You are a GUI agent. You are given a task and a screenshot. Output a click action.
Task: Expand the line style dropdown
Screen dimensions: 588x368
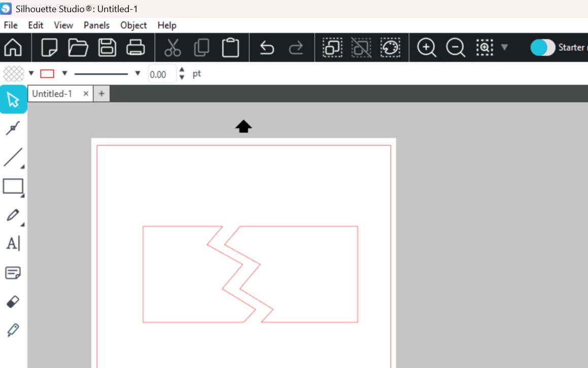click(x=137, y=74)
